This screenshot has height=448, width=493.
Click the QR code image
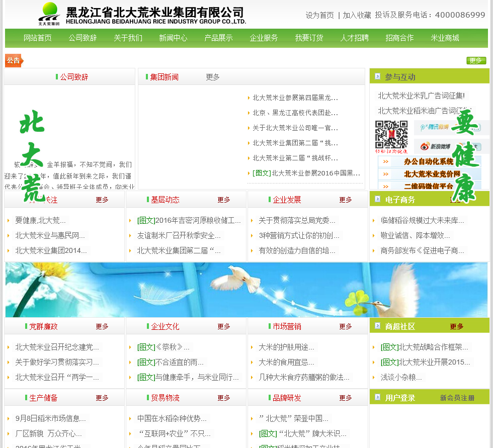pos(391,134)
